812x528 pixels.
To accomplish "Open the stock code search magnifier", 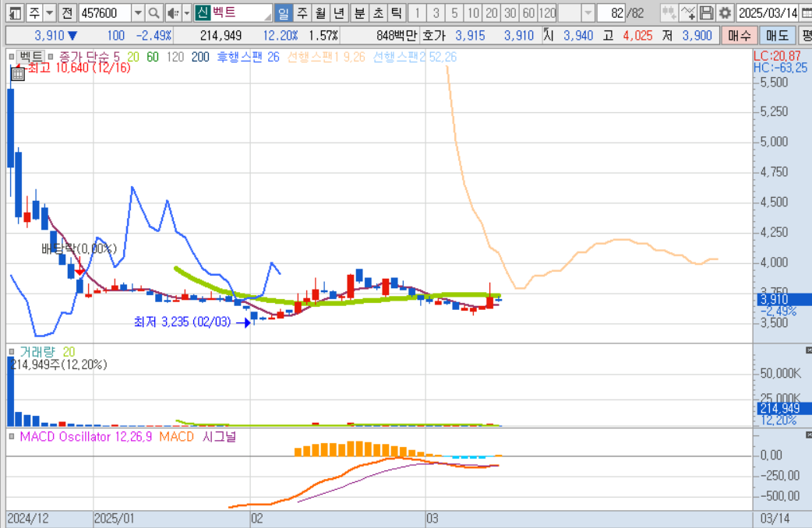I will 154,12.
